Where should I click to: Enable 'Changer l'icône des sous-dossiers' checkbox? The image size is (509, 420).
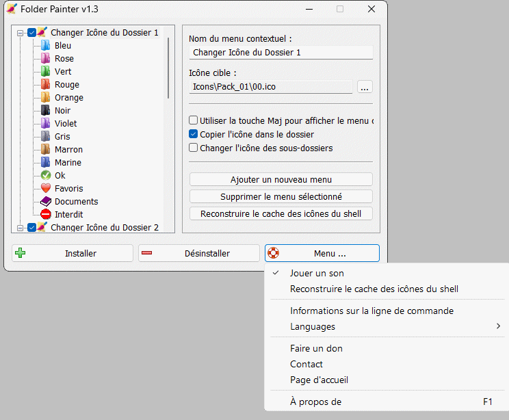[193, 148]
